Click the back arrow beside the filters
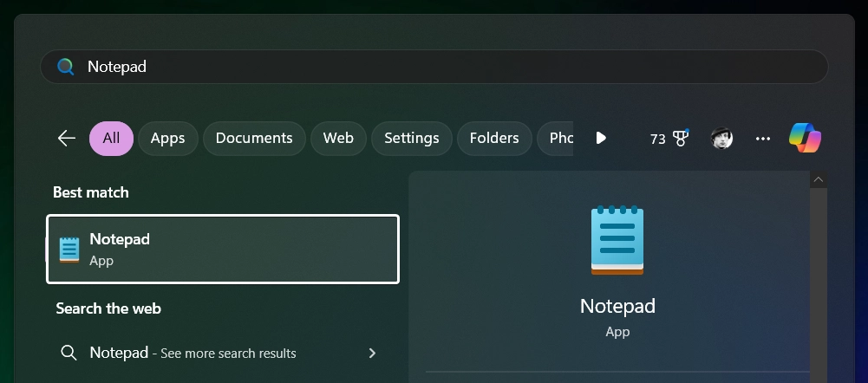The height and width of the screenshot is (383, 868). tap(67, 139)
